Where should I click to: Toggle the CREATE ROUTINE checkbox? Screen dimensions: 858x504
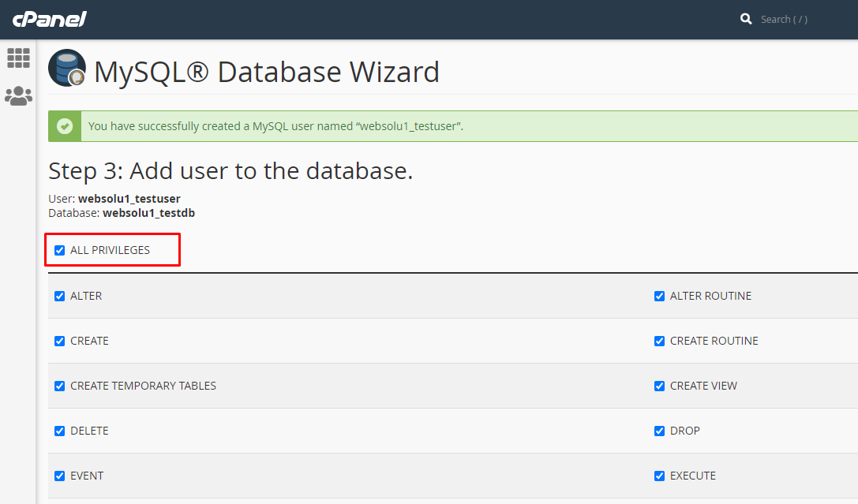click(659, 341)
